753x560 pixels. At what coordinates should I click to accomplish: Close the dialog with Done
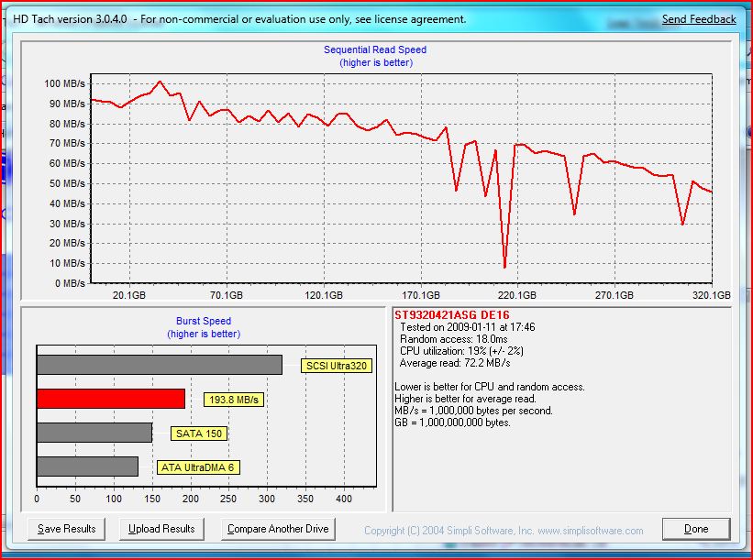[x=696, y=529]
